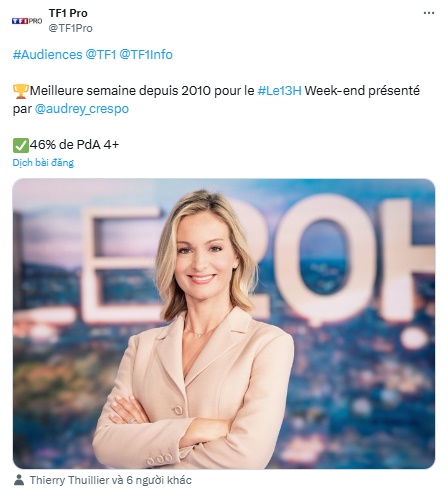The height and width of the screenshot is (499, 448).
Task: Click the @TF1Pro account handle
Action: click(70, 28)
